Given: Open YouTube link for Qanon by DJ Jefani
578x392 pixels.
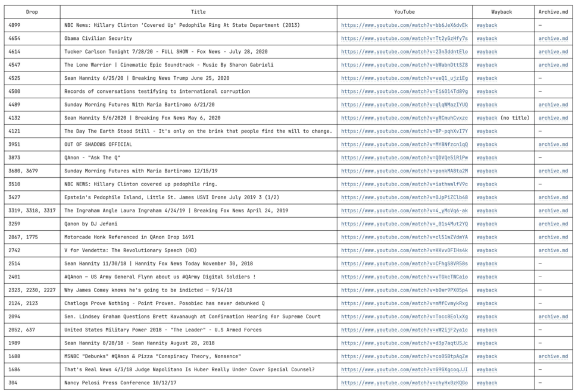Looking at the screenshot, I should click(x=404, y=224).
